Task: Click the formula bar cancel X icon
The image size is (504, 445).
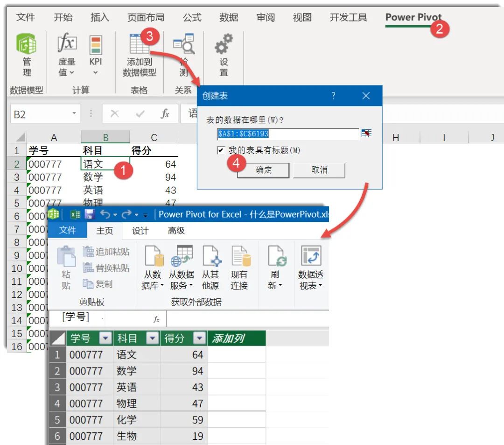Action: pyautogui.click(x=114, y=113)
